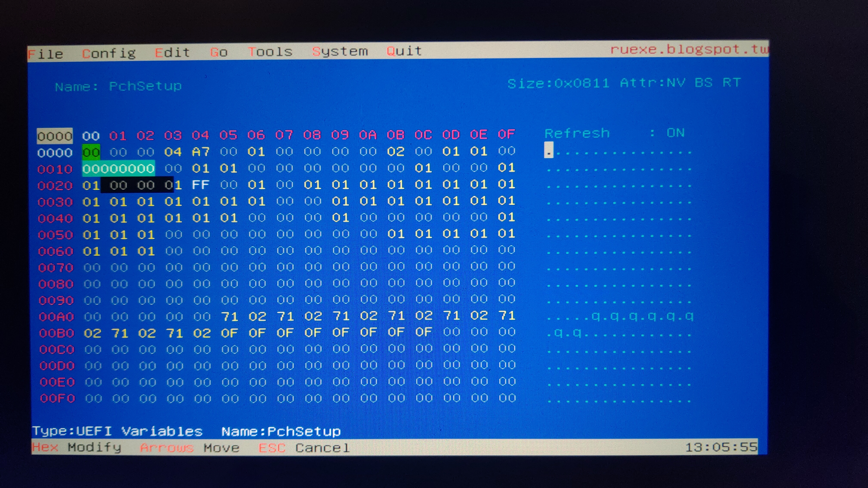Click the 0F column header
868x488 pixels.
[506, 134]
